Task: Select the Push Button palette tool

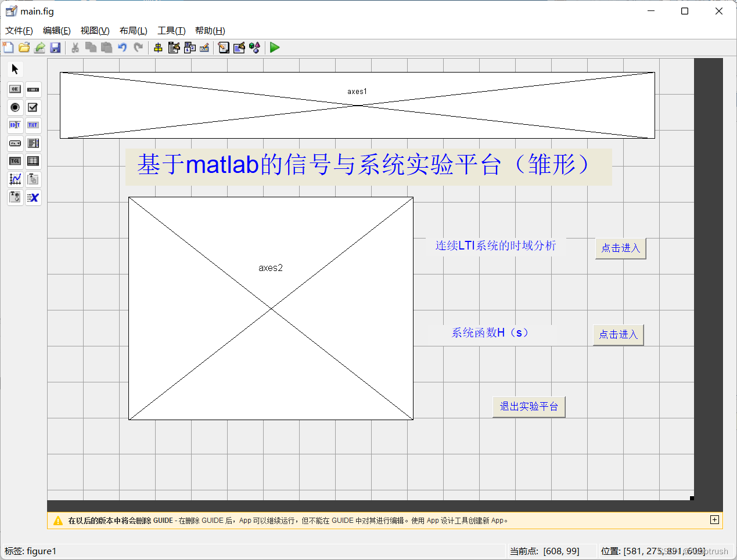Action: tap(15, 89)
